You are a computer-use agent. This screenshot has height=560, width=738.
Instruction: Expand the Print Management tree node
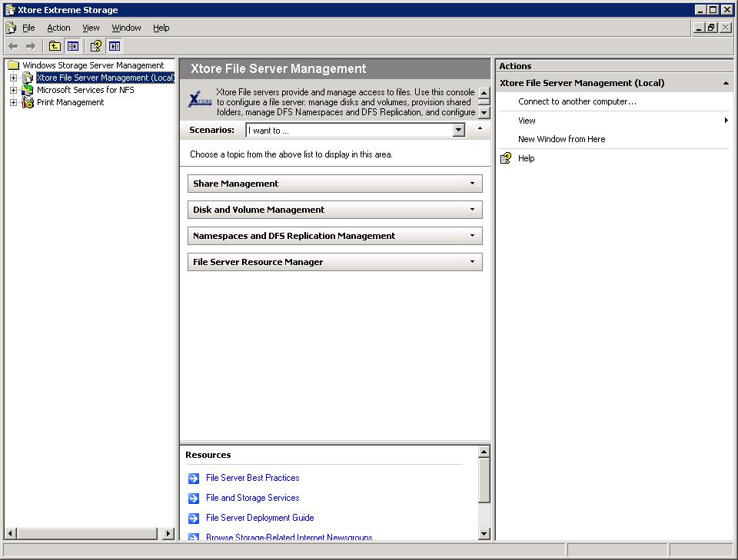[x=14, y=102]
